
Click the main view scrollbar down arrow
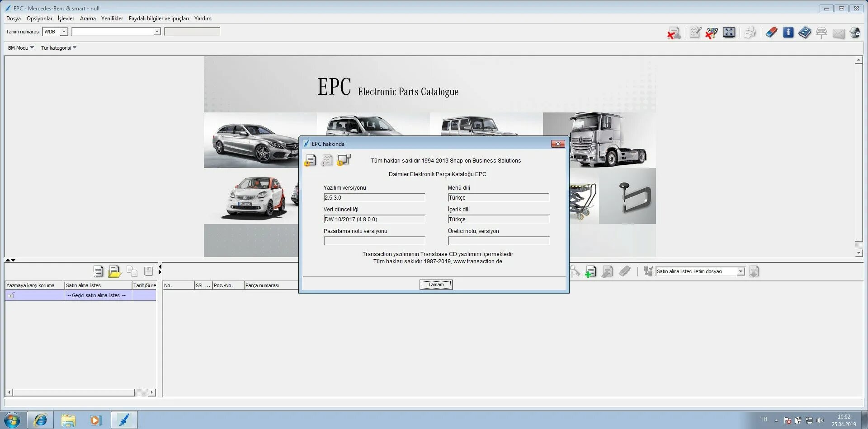(x=859, y=253)
